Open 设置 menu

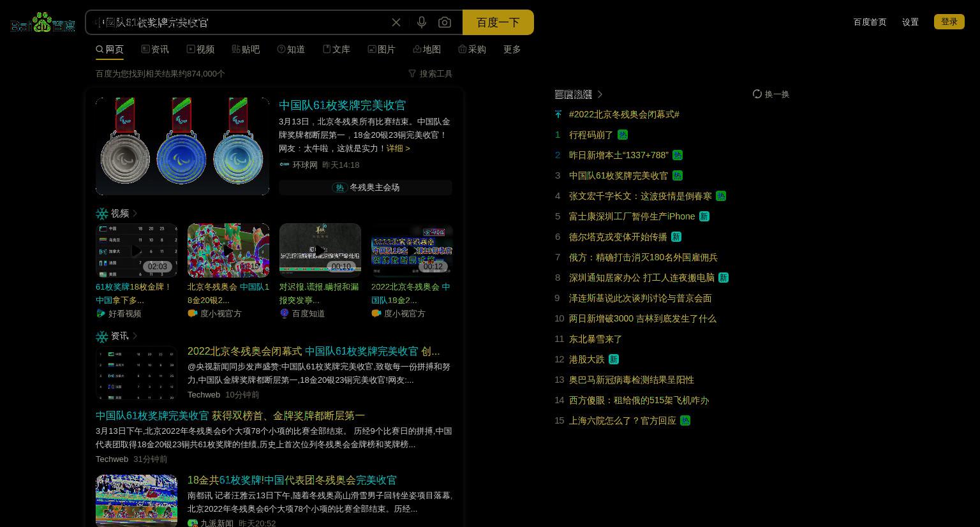coord(910,22)
